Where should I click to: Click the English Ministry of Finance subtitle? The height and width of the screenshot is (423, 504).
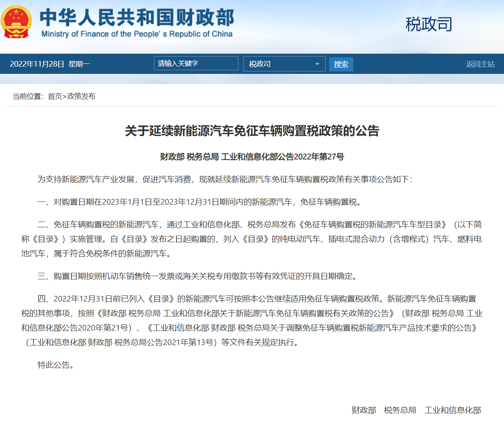point(137,34)
